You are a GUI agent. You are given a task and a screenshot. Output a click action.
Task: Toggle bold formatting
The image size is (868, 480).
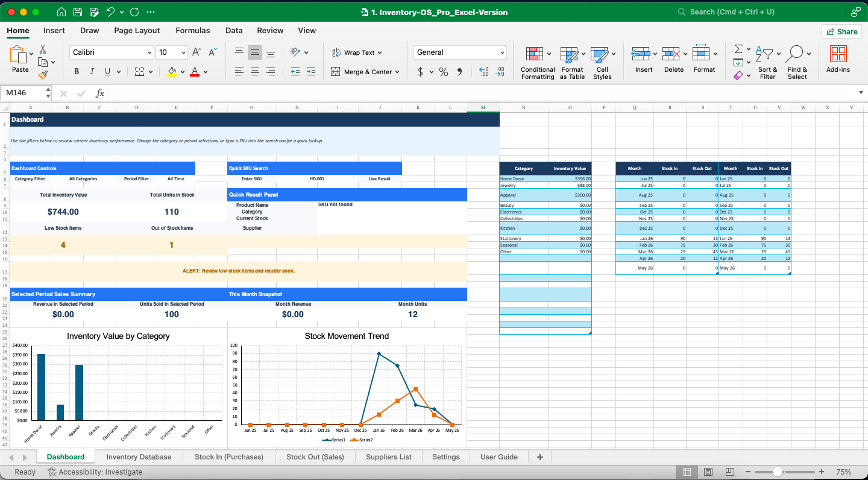[77, 71]
